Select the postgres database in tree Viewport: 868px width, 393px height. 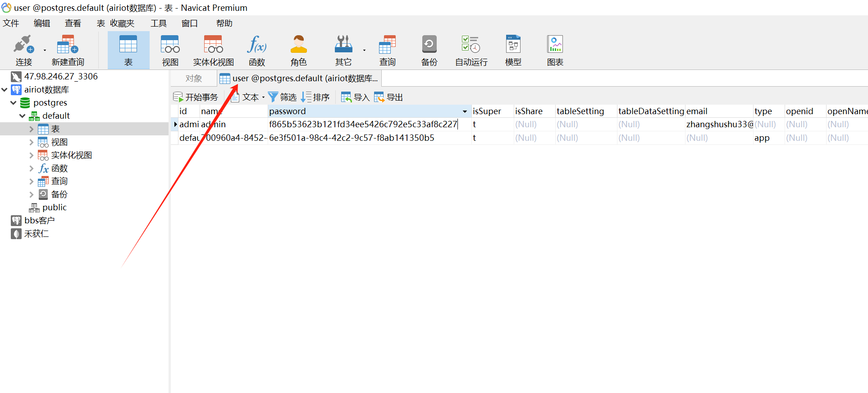click(50, 103)
